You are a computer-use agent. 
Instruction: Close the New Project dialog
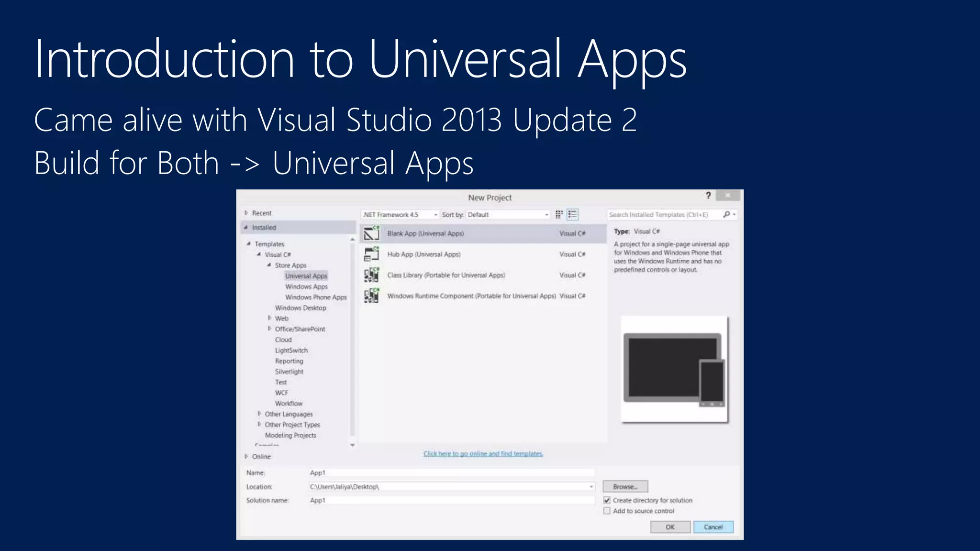(x=728, y=195)
